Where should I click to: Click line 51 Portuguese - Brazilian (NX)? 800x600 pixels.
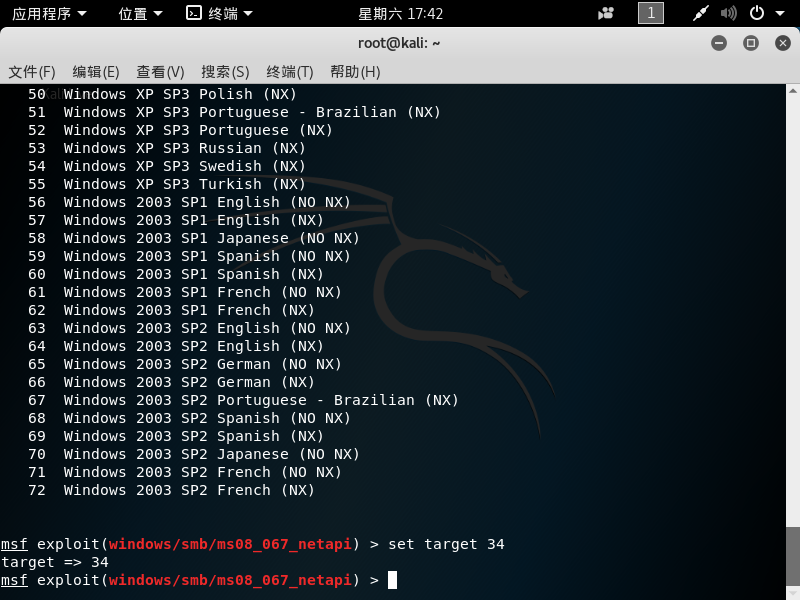click(234, 112)
